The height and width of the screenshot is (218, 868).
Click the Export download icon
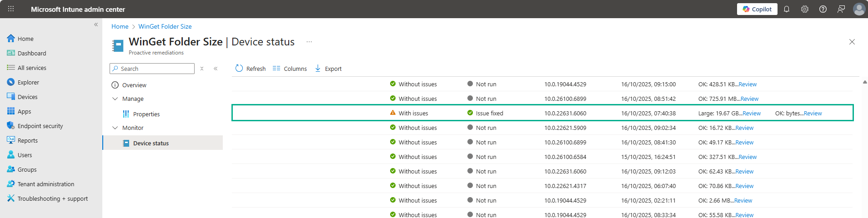[x=318, y=69]
